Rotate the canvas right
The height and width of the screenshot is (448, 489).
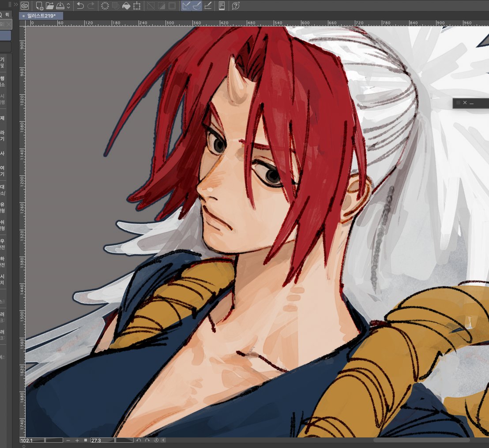tap(147, 440)
